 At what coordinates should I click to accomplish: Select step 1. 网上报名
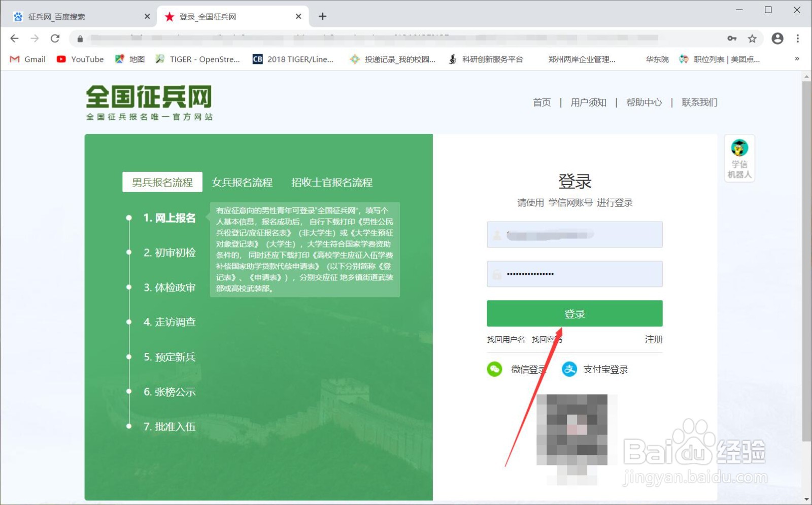pyautogui.click(x=169, y=218)
